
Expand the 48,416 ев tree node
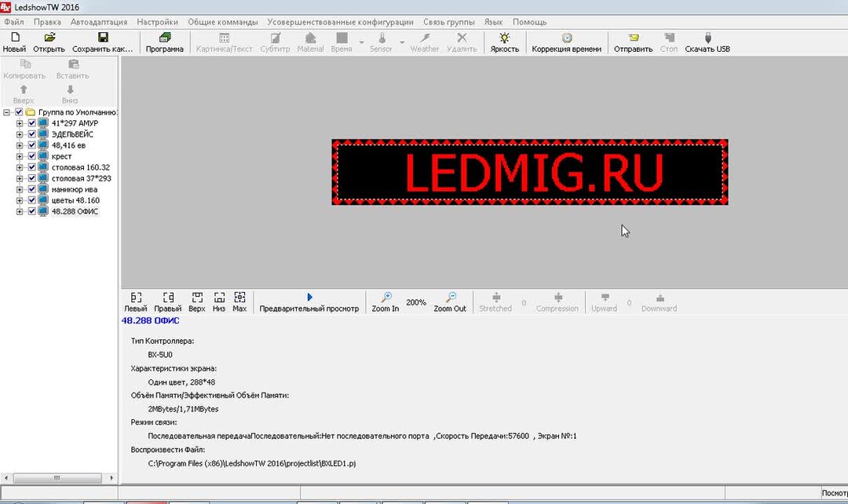click(20, 145)
